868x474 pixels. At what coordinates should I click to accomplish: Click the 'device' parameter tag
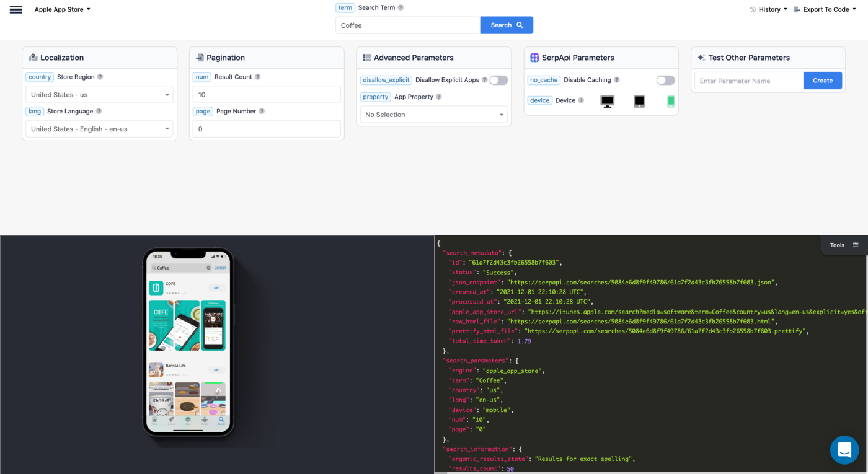coord(540,100)
